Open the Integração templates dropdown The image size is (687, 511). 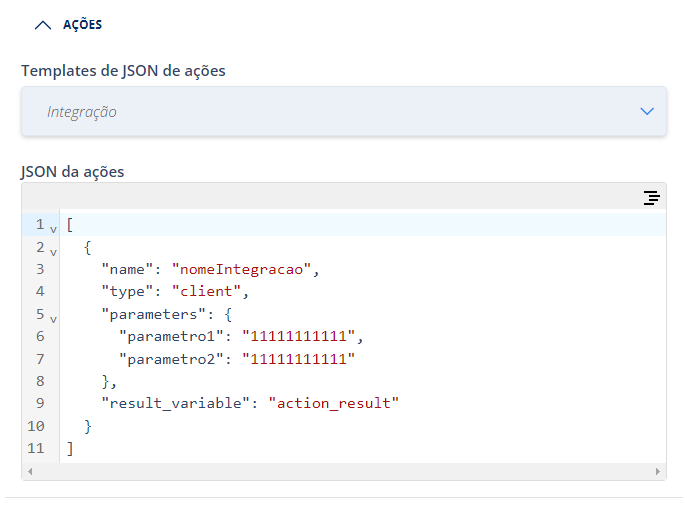[344, 111]
